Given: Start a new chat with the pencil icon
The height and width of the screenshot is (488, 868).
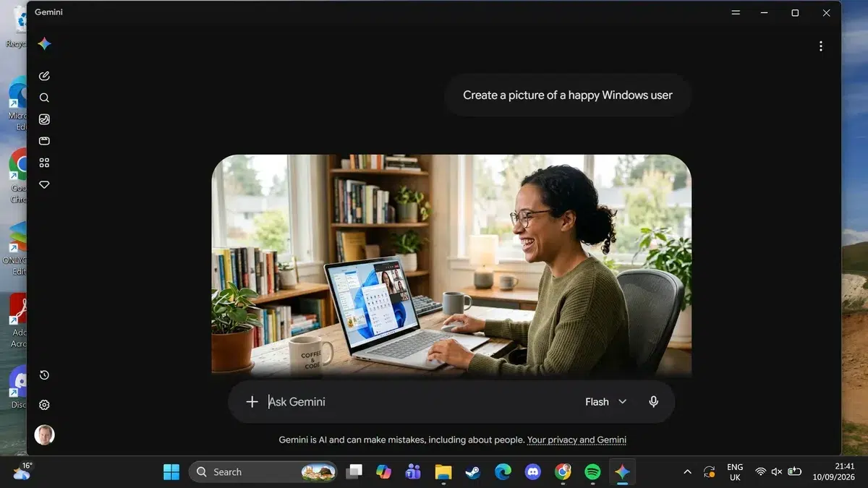Looking at the screenshot, I should 44,76.
